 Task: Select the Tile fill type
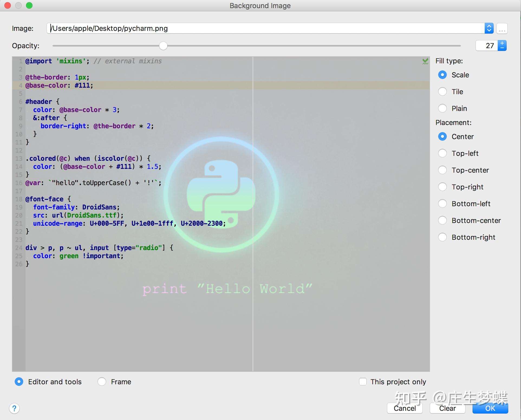tap(442, 92)
